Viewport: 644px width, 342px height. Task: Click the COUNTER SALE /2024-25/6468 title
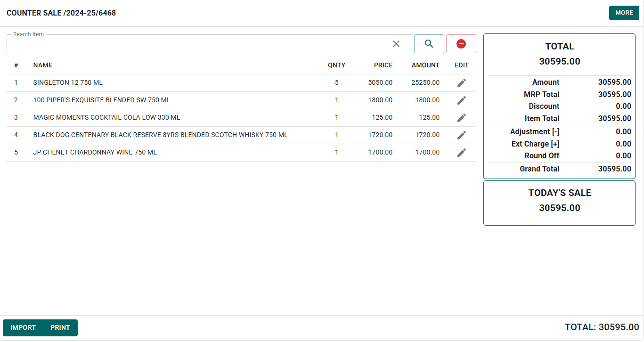click(61, 13)
